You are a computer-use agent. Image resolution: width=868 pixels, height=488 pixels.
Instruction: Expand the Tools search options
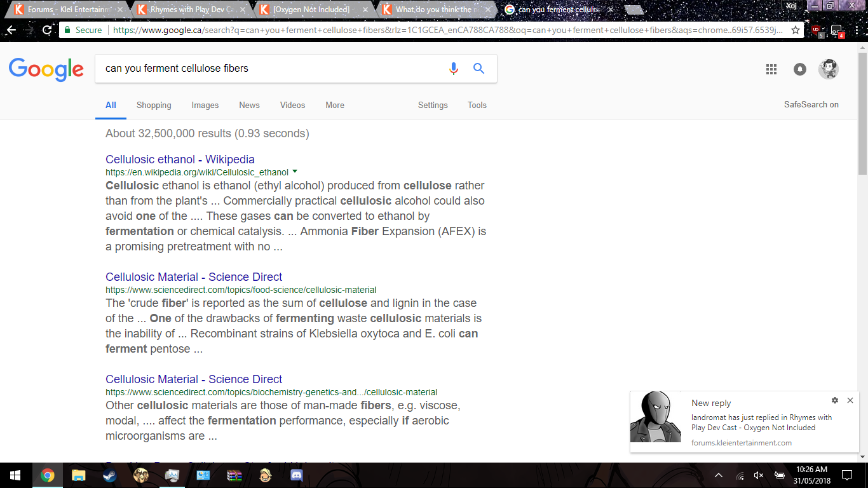click(477, 105)
